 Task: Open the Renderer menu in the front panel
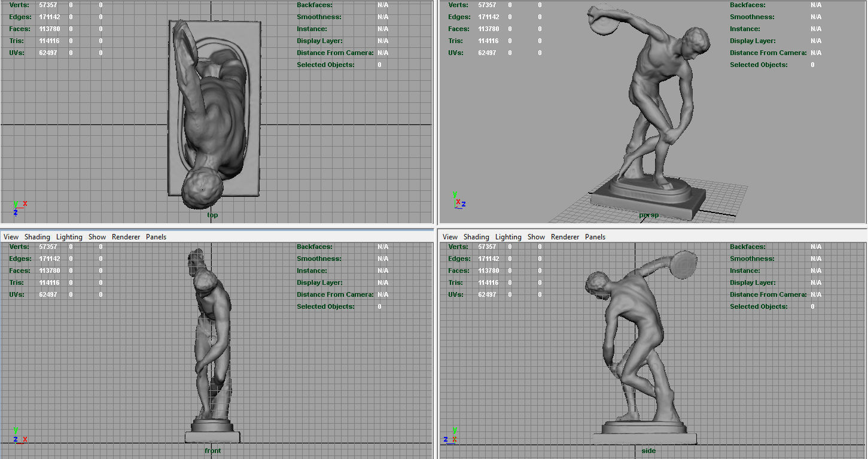click(x=126, y=237)
